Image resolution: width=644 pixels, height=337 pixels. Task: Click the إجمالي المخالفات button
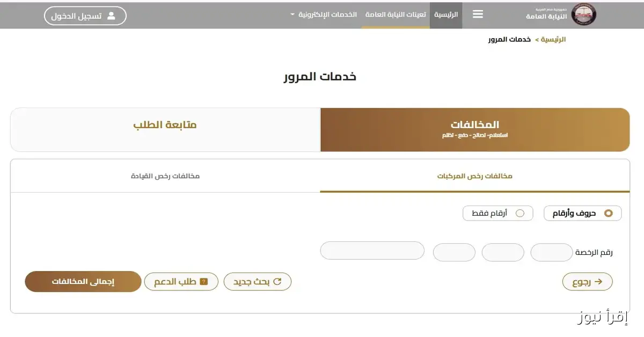point(83,281)
